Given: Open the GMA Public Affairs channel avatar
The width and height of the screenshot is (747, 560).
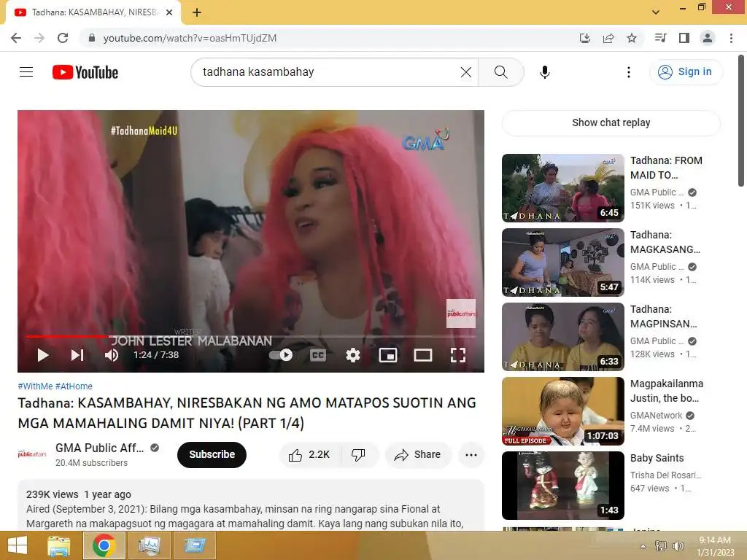Looking at the screenshot, I should [x=32, y=454].
